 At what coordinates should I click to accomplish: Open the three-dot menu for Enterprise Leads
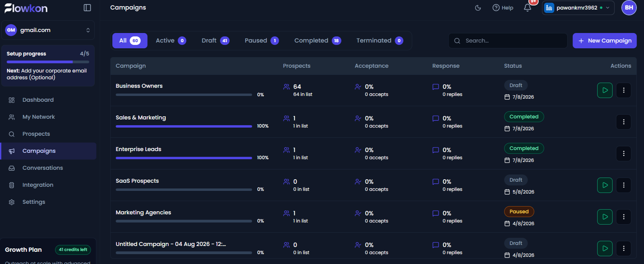click(x=624, y=154)
